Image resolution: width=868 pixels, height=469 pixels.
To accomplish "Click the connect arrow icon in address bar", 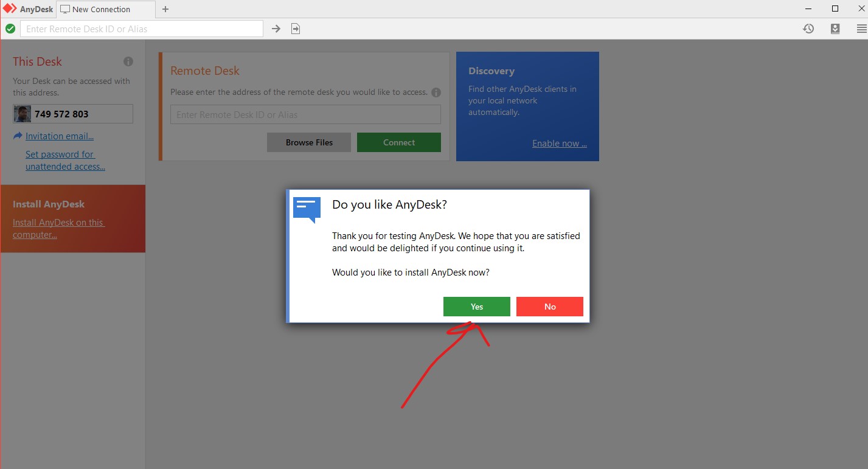I will pyautogui.click(x=276, y=29).
